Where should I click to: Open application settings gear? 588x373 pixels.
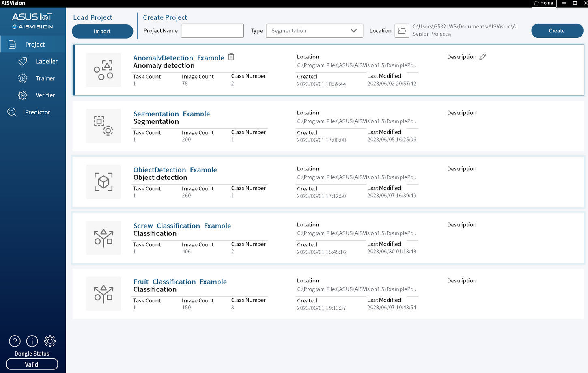click(x=50, y=341)
